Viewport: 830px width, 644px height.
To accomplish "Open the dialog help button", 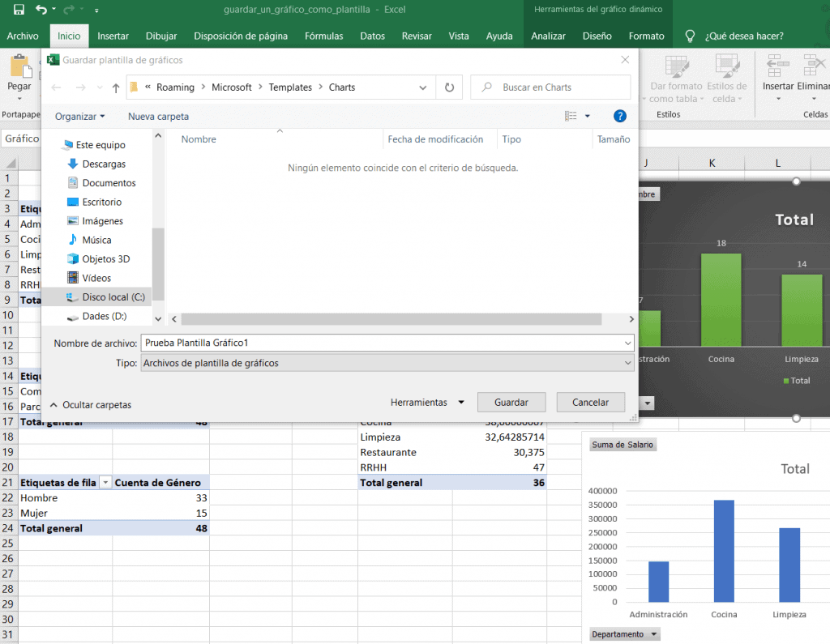I will click(619, 116).
